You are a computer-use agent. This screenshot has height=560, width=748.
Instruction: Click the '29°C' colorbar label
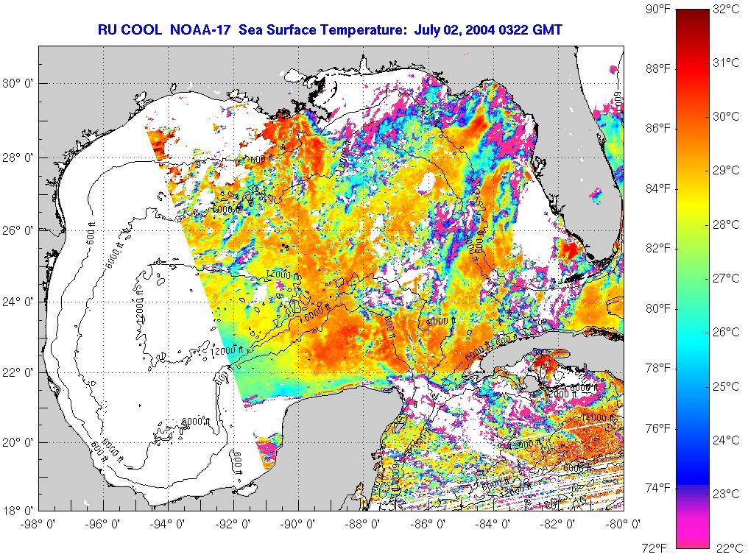click(x=727, y=171)
